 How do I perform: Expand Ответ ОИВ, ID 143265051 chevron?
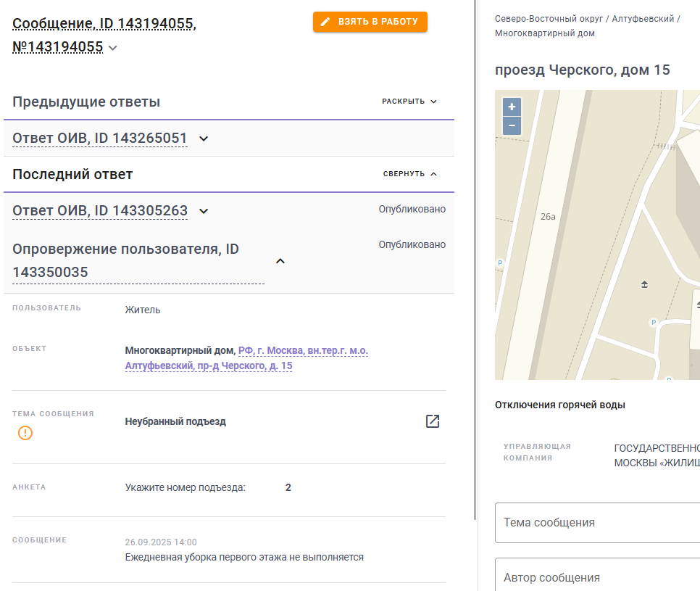(204, 139)
